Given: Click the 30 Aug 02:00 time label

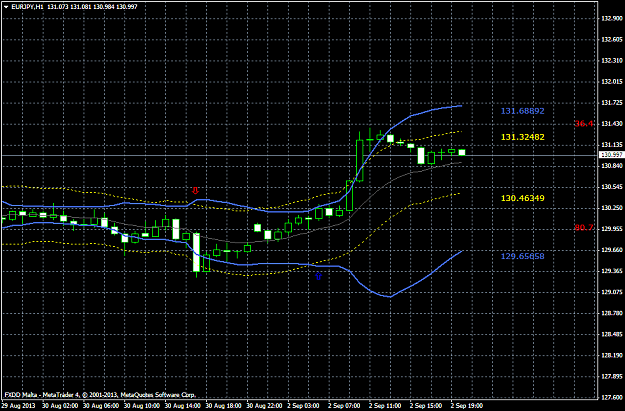Looking at the screenshot, I should pos(59,406).
